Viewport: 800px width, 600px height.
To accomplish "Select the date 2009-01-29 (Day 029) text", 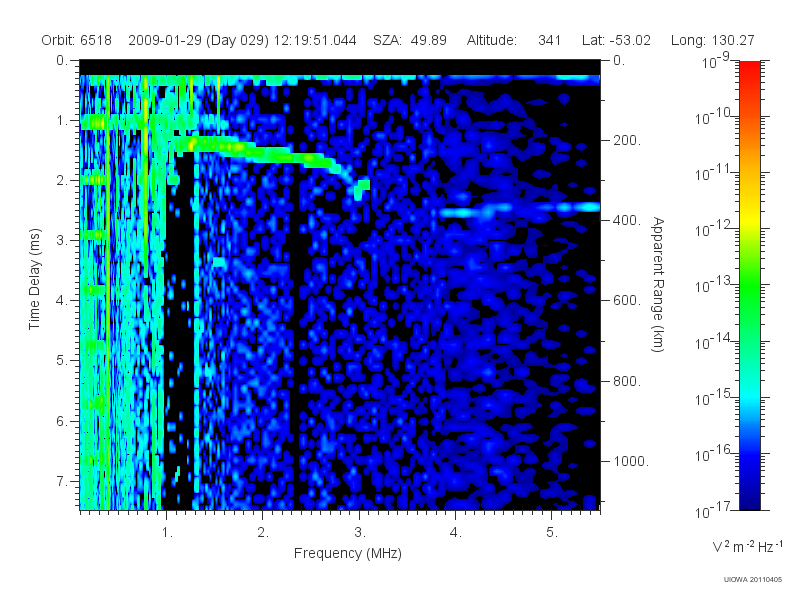I will click(x=198, y=40).
